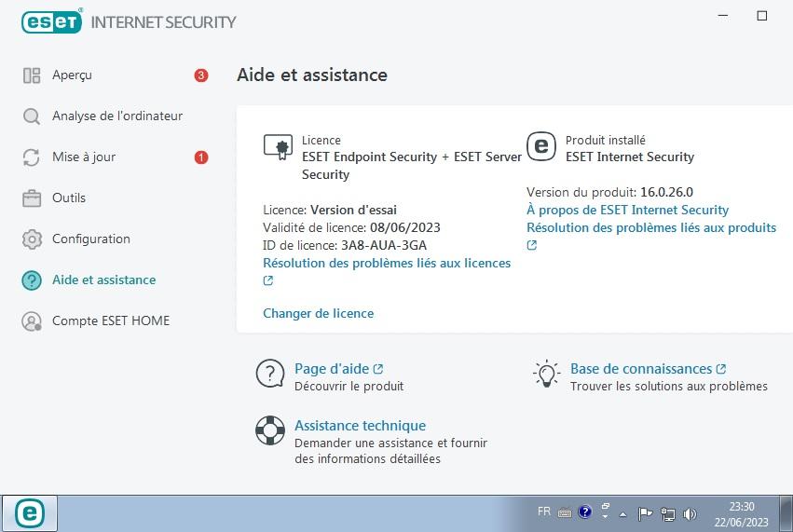Click the ESET logo in header

pyautogui.click(x=51, y=21)
